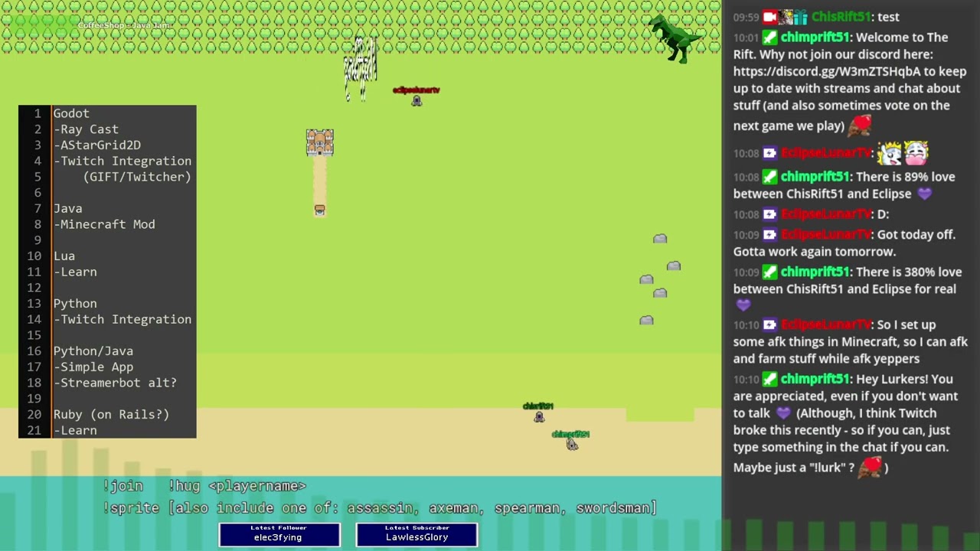Click the '!join' command text
Image resolution: width=980 pixels, height=551 pixels.
click(122, 486)
